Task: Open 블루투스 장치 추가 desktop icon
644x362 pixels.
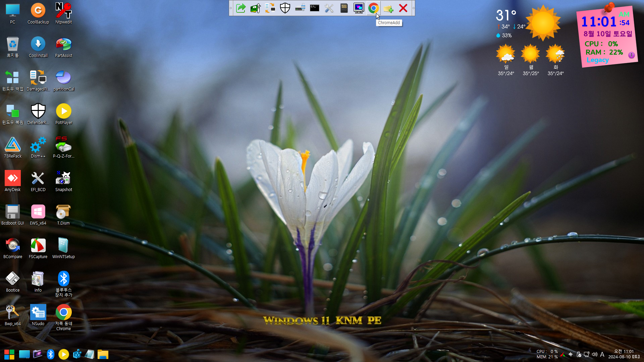Action: [64, 284]
